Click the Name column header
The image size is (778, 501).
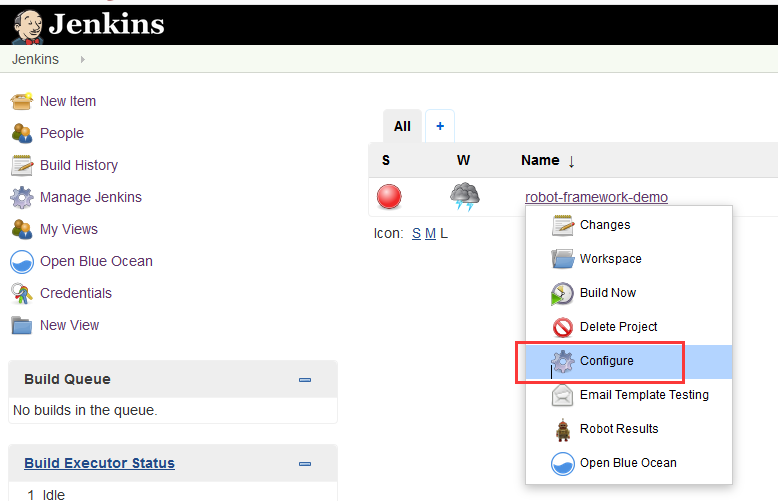click(x=540, y=161)
